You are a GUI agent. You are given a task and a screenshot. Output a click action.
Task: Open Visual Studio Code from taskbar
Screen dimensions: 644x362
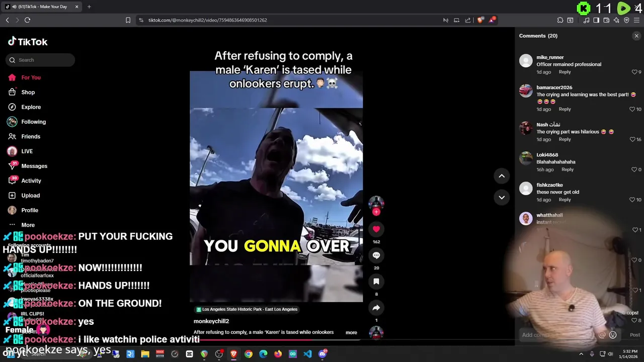pos(308,354)
